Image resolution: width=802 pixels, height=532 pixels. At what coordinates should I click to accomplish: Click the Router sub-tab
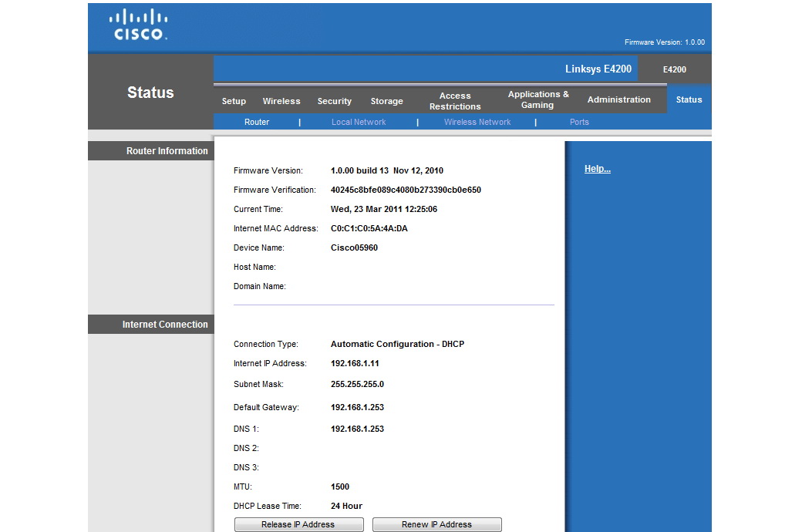[x=257, y=122]
